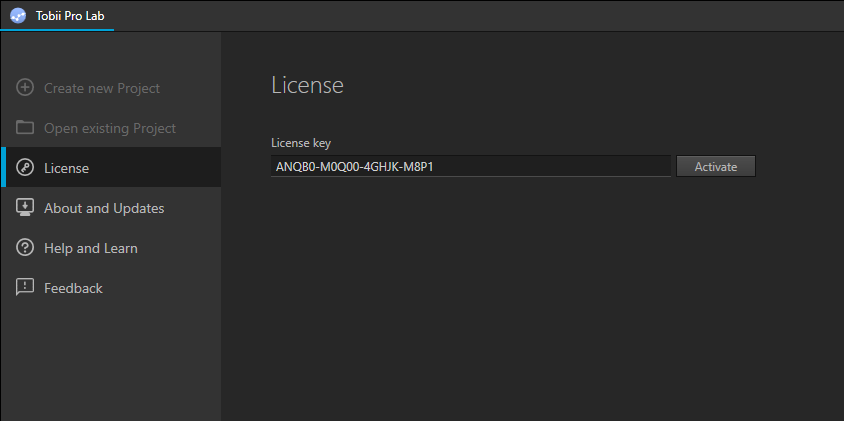Choose Create new Project in the sidebar

click(111, 88)
